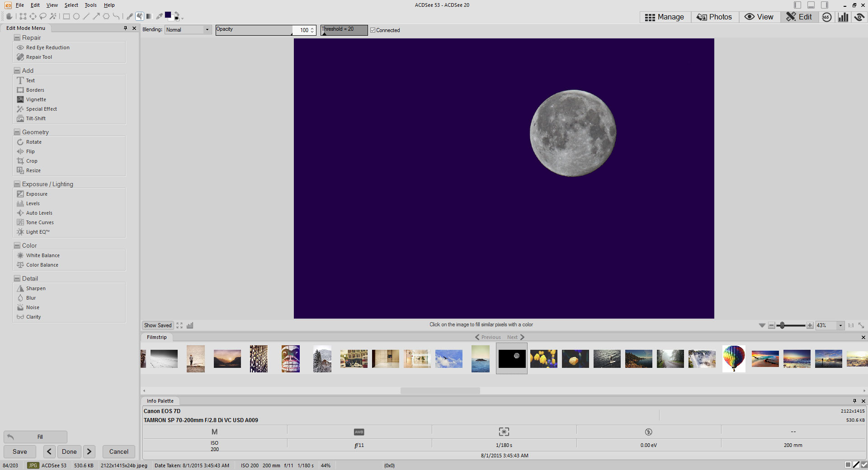Screen dimensions: 868x470
Task: Switch to Manage mode tab
Action: (x=665, y=17)
